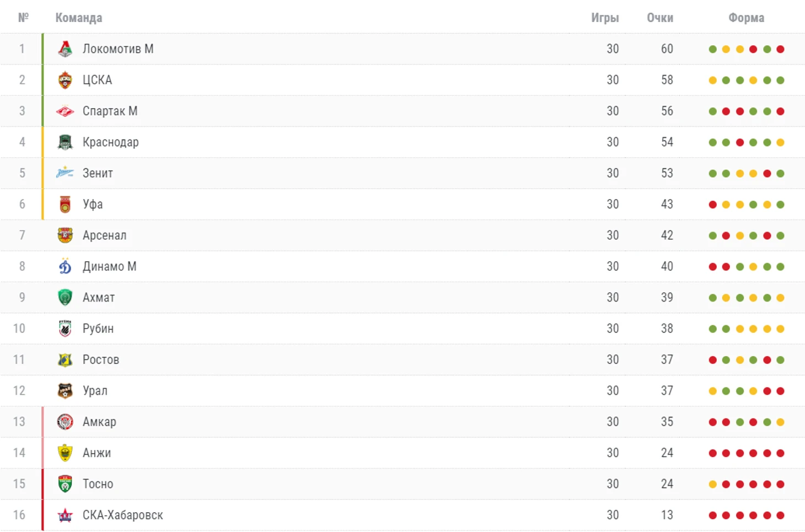Click the Зенит blue logo
805x532 pixels.
coord(65,173)
